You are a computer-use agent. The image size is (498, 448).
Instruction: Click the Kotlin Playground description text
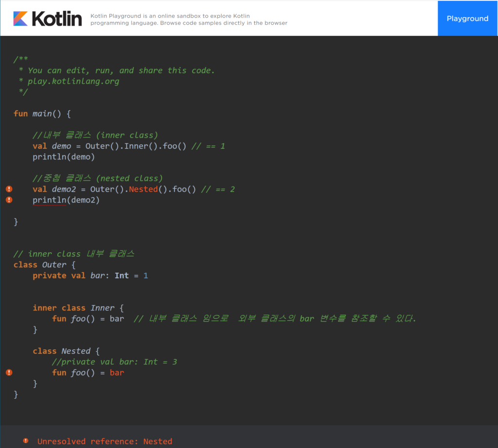[x=189, y=19]
